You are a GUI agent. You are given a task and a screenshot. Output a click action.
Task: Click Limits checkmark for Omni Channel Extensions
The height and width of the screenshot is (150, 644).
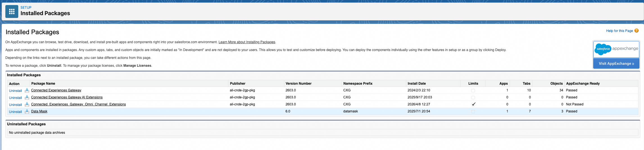473,104
